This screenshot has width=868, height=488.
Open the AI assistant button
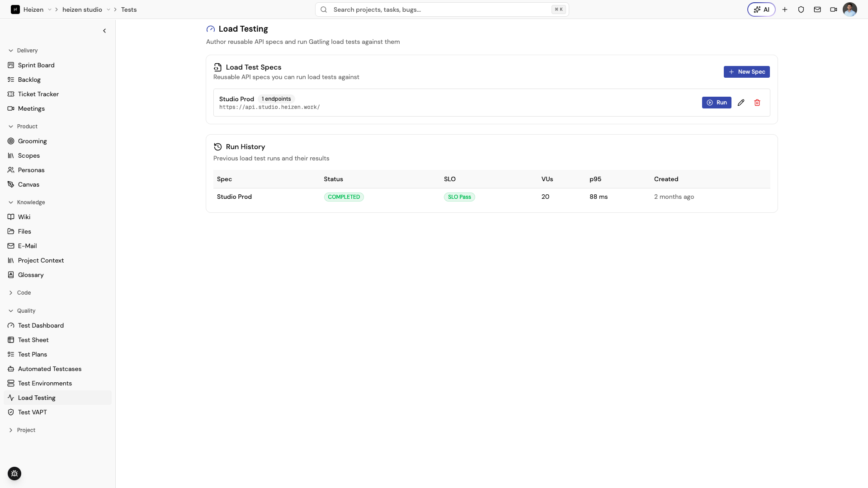(x=761, y=9)
